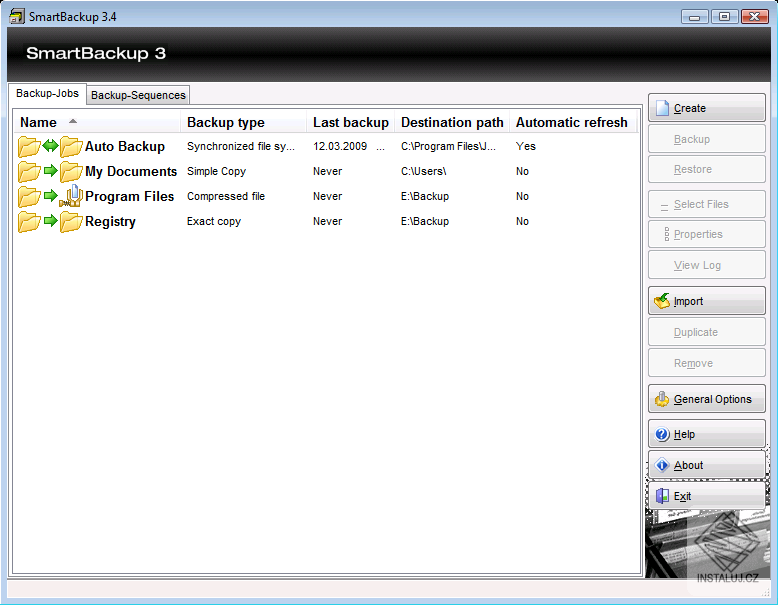Click Registry's 'Never' last backup cell
The image size is (778, 605).
click(x=327, y=221)
